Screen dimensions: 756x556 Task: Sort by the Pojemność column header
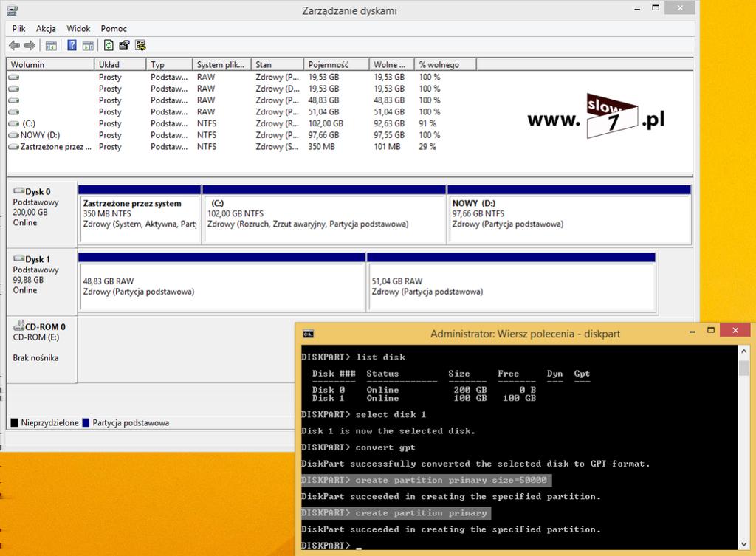click(337, 65)
